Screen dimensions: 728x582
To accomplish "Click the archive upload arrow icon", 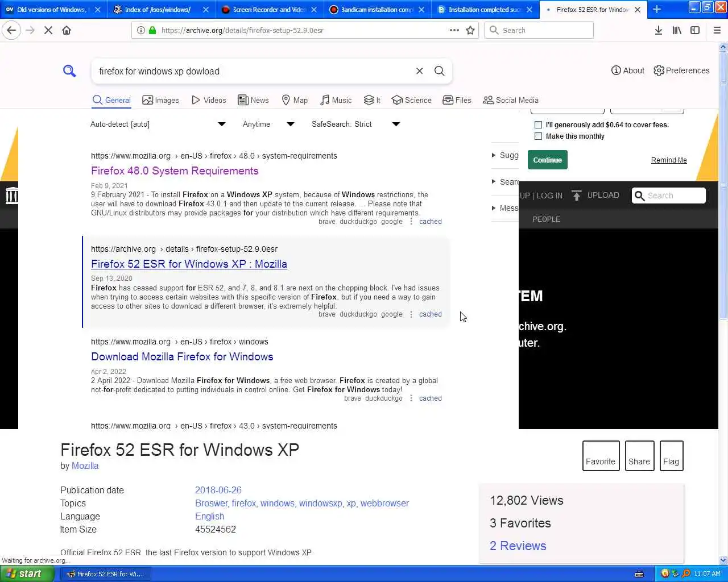I will click(576, 196).
